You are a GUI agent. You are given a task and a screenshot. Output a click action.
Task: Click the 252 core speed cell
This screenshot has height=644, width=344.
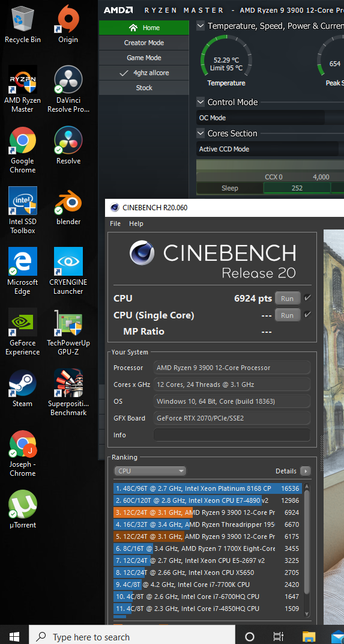[x=297, y=188]
